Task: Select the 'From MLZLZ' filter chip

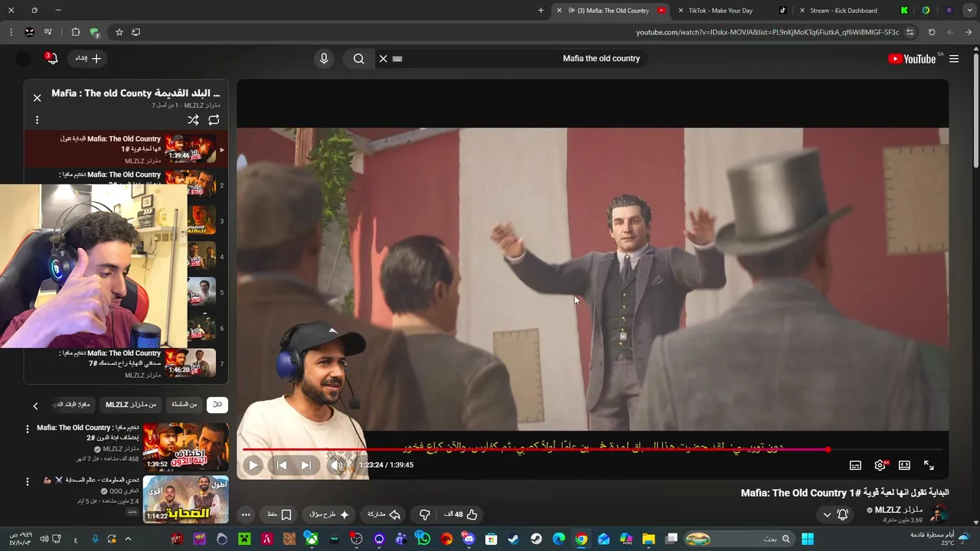Action: point(131,404)
